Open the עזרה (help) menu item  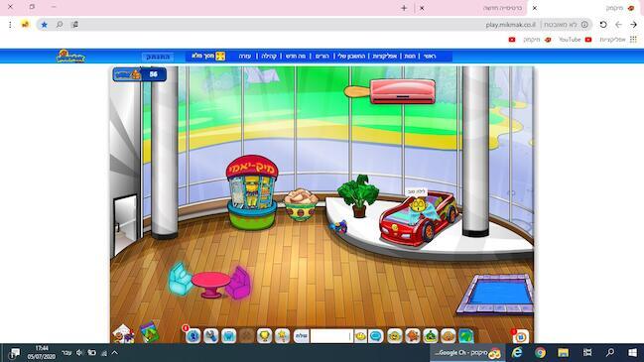tap(245, 57)
